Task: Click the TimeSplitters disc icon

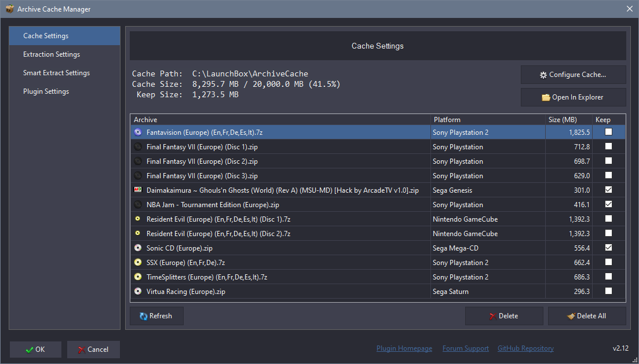Action: click(138, 277)
